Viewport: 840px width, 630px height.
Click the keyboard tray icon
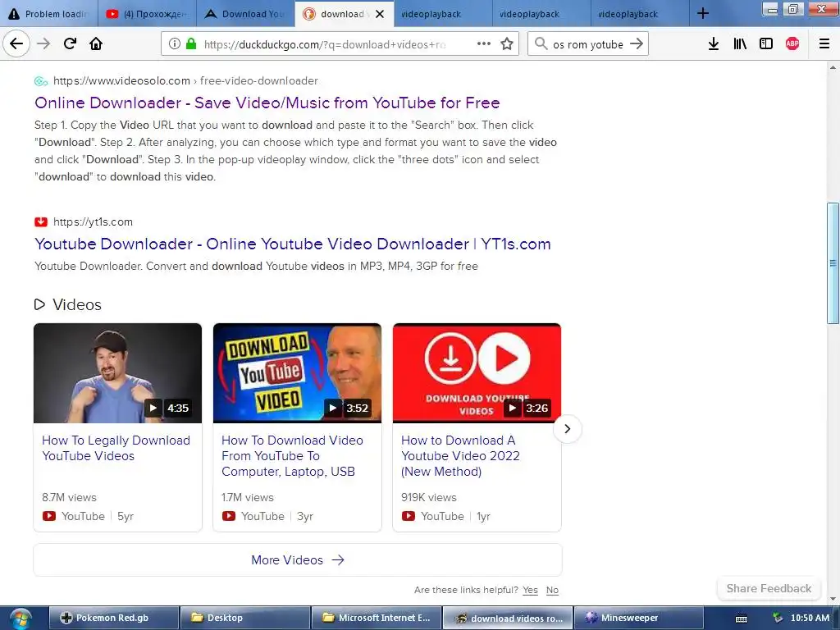[742, 619]
